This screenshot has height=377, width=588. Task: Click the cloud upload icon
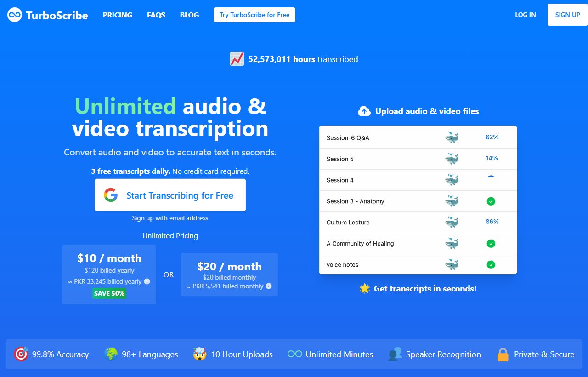(364, 111)
